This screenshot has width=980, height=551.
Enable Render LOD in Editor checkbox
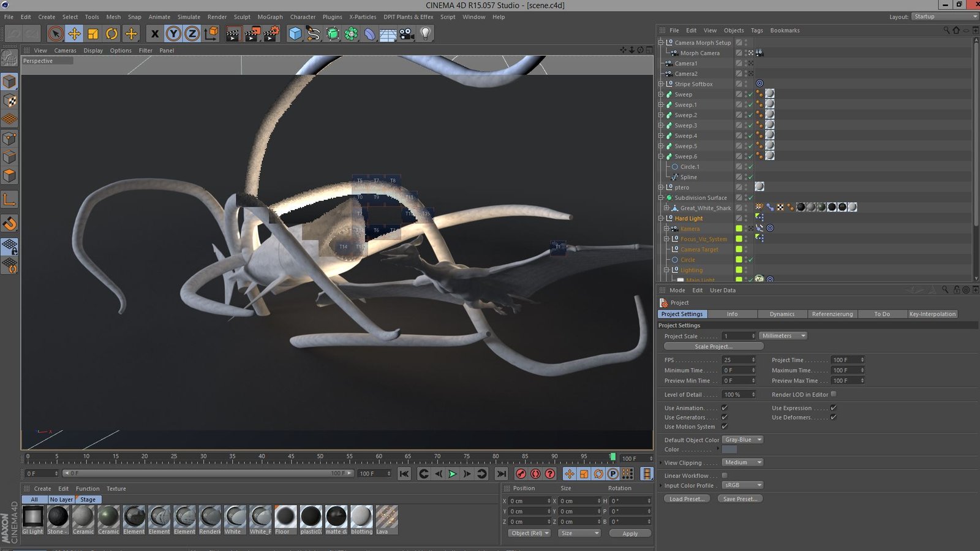tap(834, 394)
